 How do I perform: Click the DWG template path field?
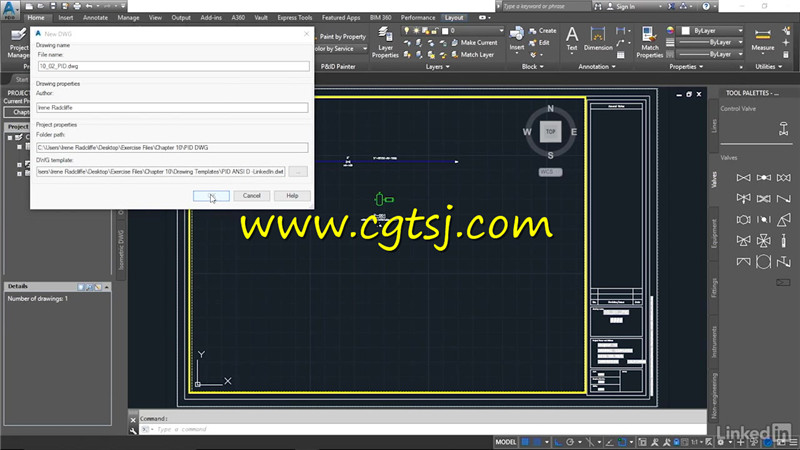tap(161, 172)
